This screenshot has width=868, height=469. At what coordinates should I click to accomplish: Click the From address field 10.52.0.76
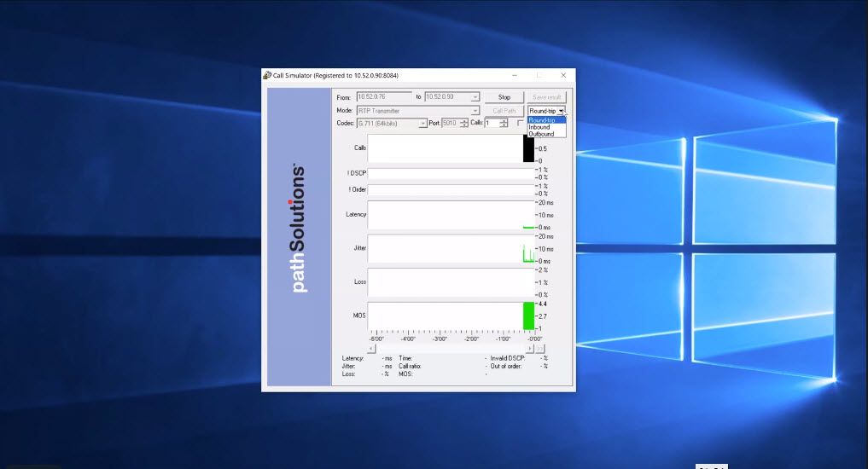(383, 97)
